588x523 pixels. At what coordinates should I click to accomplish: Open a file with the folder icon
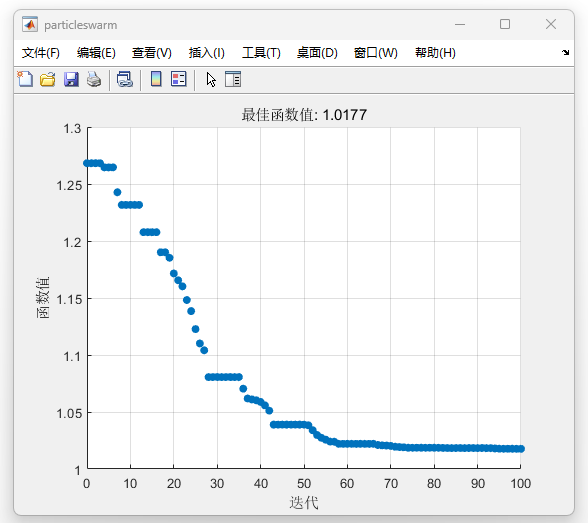pos(48,79)
